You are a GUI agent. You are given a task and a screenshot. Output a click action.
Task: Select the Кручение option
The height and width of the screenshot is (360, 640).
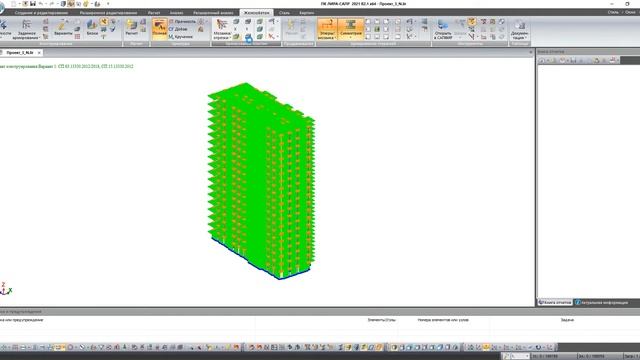click(180, 37)
